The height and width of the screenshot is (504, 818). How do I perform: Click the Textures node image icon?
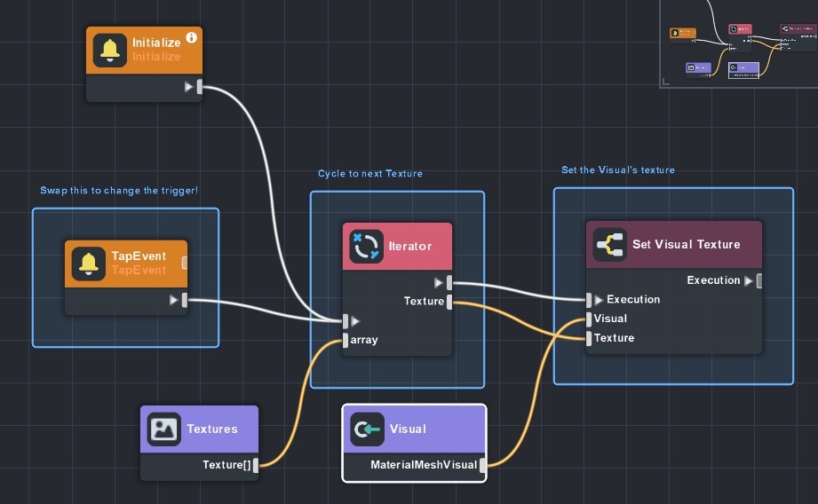pyautogui.click(x=163, y=429)
